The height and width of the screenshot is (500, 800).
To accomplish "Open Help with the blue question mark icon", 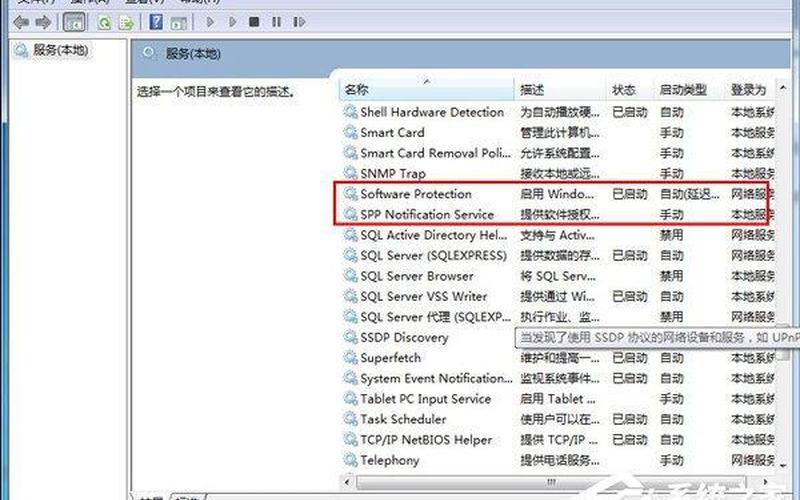I will tap(156, 22).
